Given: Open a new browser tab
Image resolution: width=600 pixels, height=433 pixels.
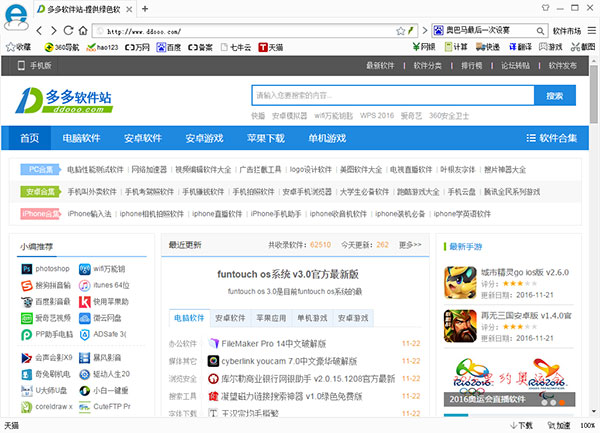Looking at the screenshot, I should click(145, 9).
